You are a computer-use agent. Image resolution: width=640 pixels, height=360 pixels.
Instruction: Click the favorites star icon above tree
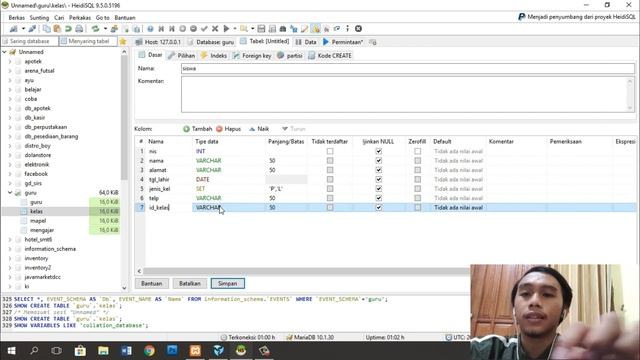pyautogui.click(x=122, y=42)
